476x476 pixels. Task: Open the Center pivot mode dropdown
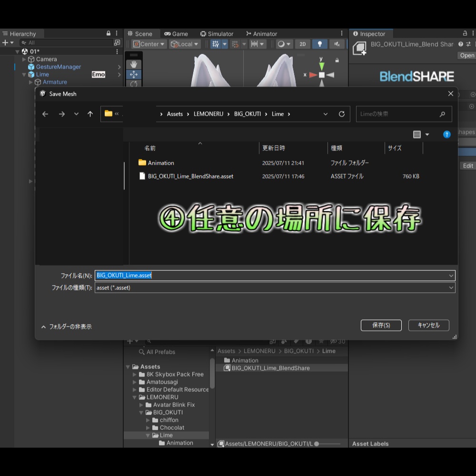point(149,44)
